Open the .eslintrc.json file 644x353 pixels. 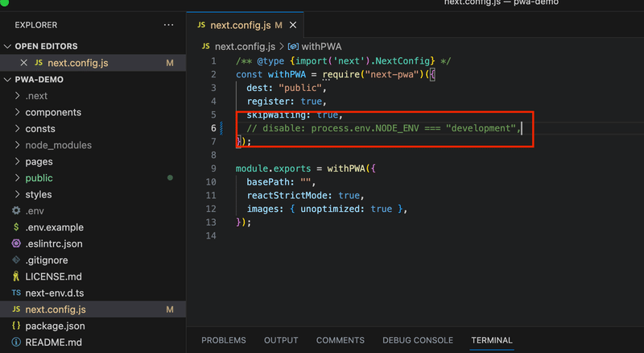click(54, 244)
